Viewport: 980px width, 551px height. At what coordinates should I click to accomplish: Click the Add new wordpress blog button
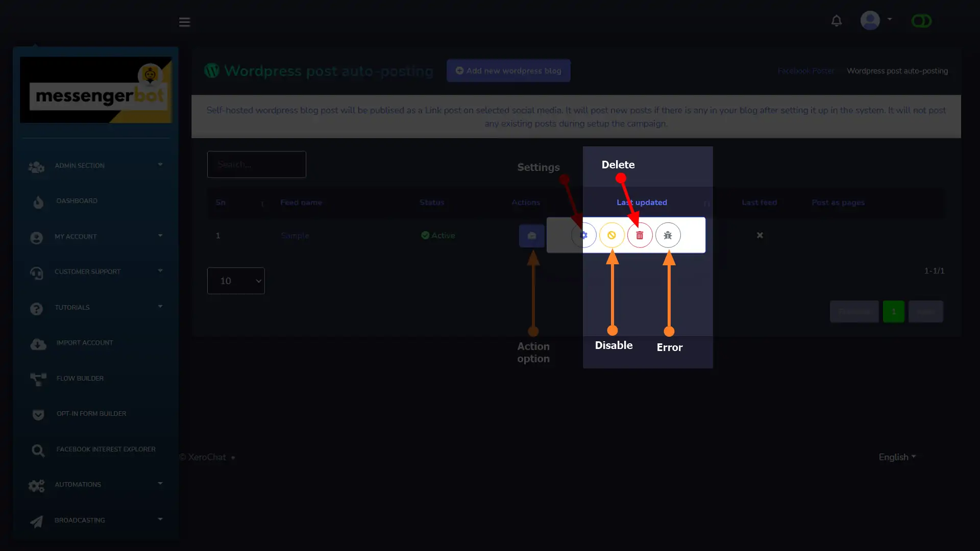(x=508, y=70)
